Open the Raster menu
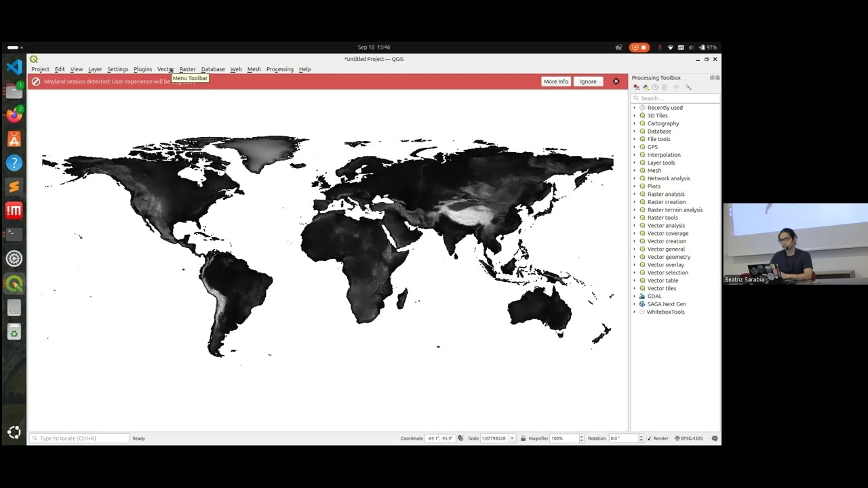This screenshot has width=868, height=488. [187, 69]
